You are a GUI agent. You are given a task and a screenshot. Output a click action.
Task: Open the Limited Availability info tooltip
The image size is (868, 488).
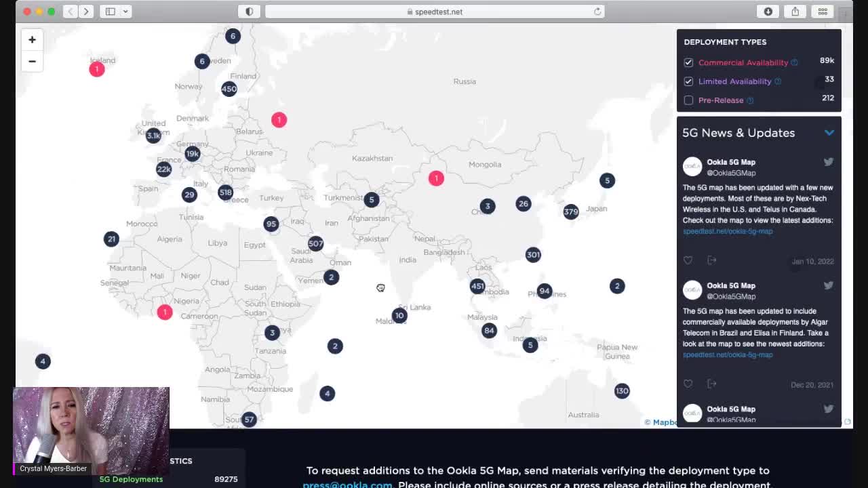(778, 81)
